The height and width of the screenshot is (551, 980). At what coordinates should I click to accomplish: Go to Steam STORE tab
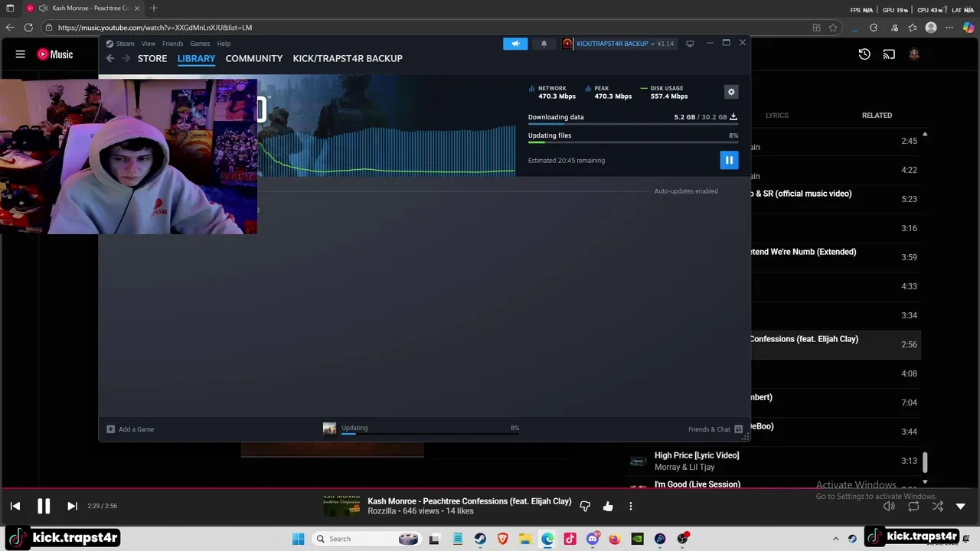tap(152, 58)
